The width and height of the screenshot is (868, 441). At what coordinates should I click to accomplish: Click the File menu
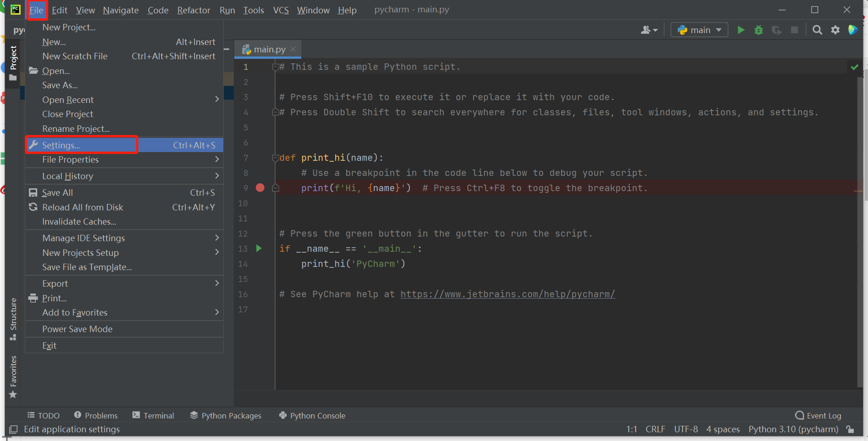36,10
